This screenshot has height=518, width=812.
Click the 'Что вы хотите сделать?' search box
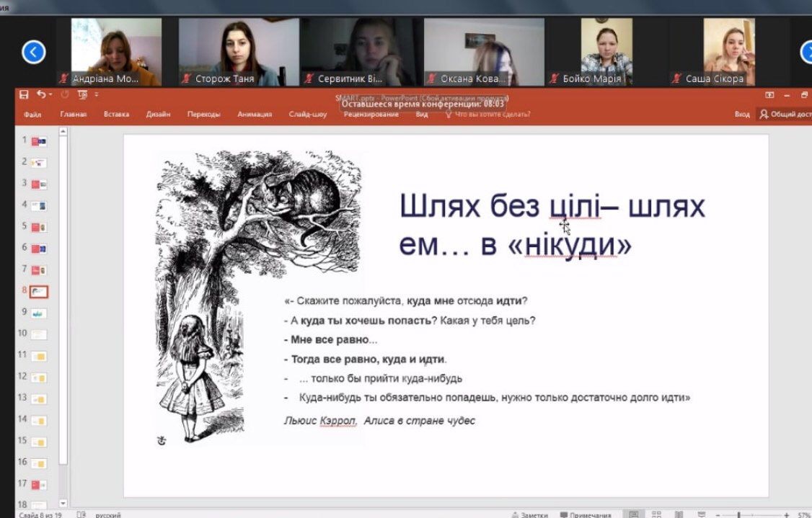pos(487,115)
